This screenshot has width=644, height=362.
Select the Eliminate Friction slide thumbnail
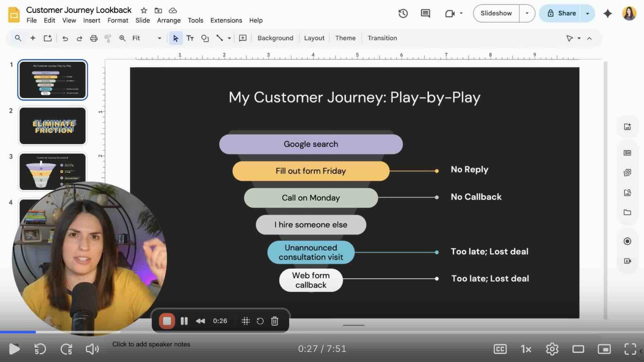click(x=53, y=126)
